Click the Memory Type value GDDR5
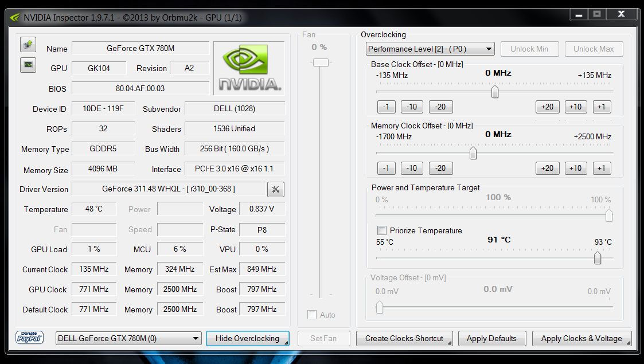This screenshot has width=644, height=364. 103,148
